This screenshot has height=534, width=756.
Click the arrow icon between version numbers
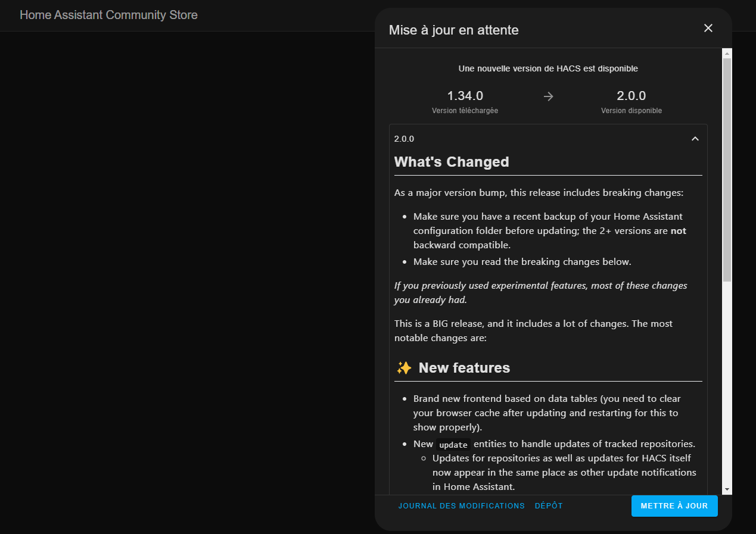pos(549,96)
